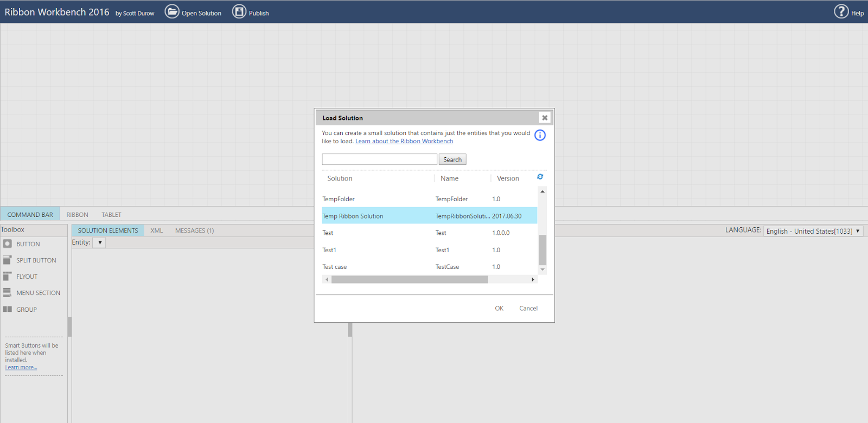
Task: Click the horizontal scrollbar thumb in solution list
Action: 410,280
